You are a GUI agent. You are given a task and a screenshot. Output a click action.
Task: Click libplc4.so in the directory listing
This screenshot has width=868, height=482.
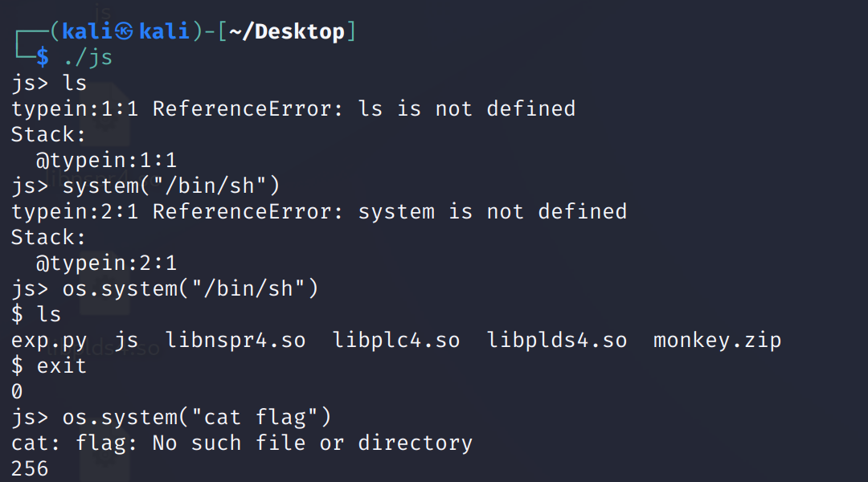click(396, 340)
